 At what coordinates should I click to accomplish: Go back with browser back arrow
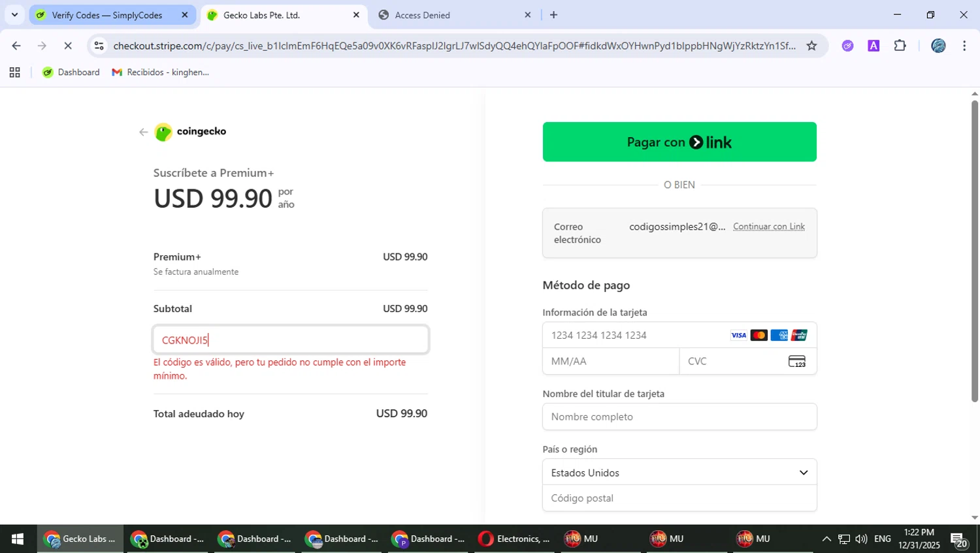click(16, 46)
